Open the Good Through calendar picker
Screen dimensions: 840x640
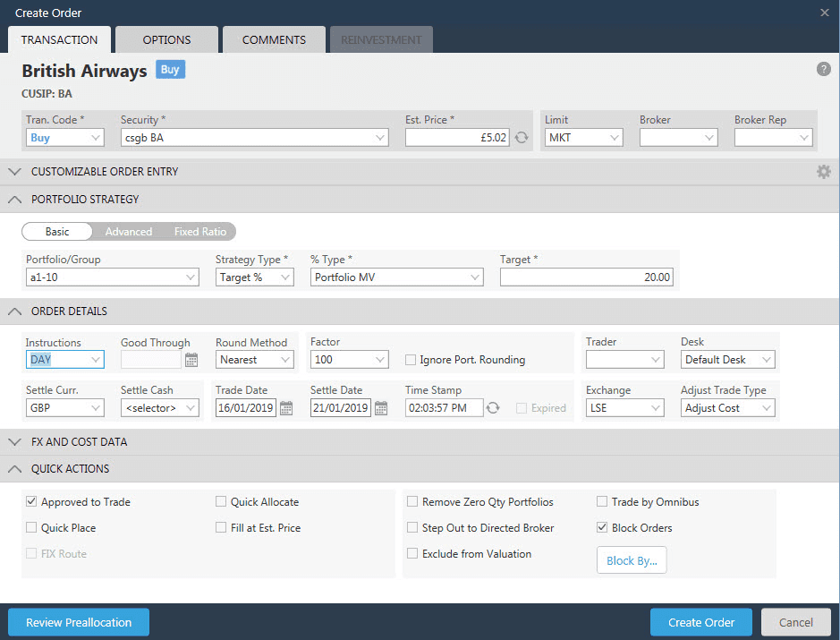[x=191, y=360]
